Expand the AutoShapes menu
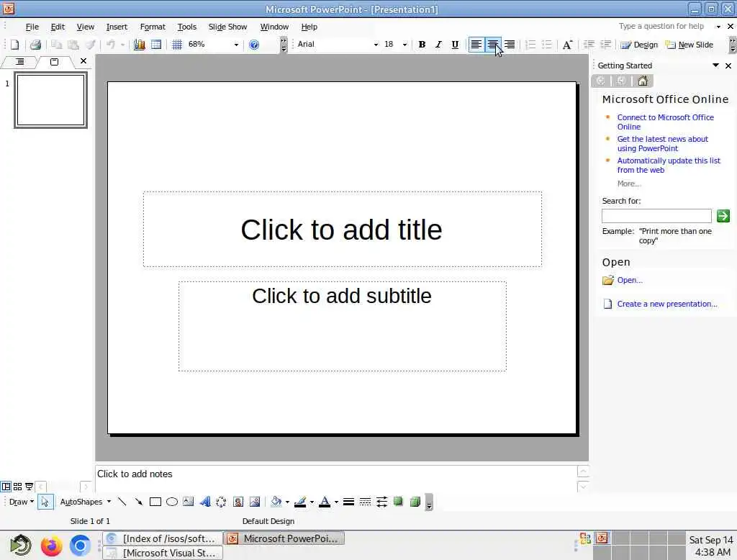Screen dimensions: 737x560 [86, 502]
